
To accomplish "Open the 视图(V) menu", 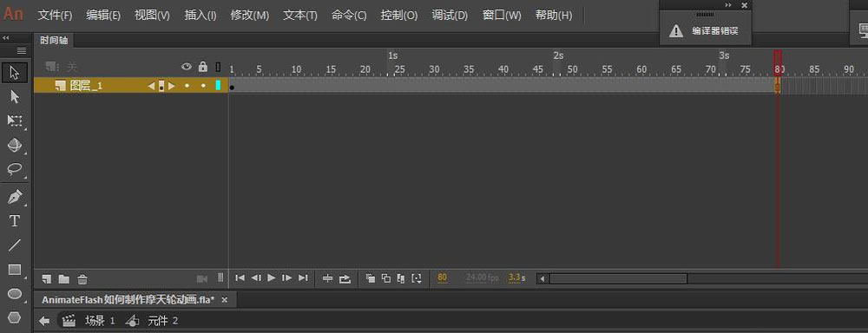I will (x=152, y=15).
